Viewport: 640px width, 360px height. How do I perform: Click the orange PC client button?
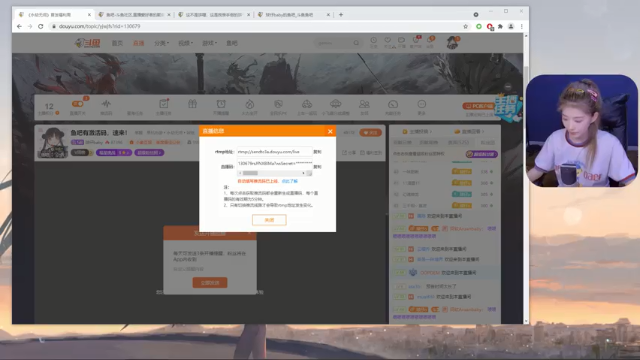pyautogui.click(x=478, y=106)
